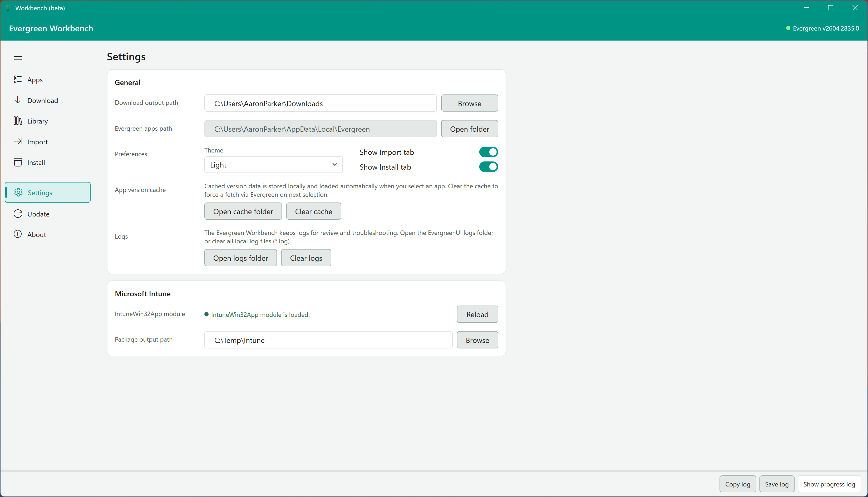This screenshot has height=497, width=868.
Task: Collapse the sidebar using the hamburger icon
Action: (18, 57)
